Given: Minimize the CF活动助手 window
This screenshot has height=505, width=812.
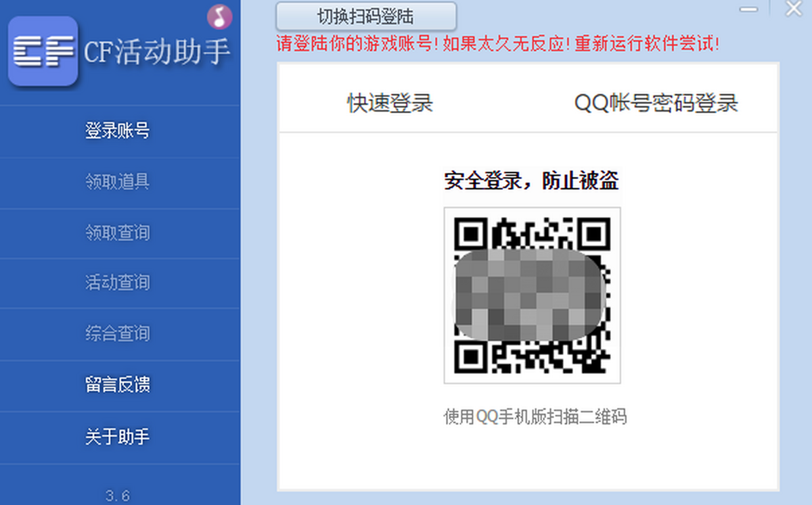Looking at the screenshot, I should click(x=748, y=9).
